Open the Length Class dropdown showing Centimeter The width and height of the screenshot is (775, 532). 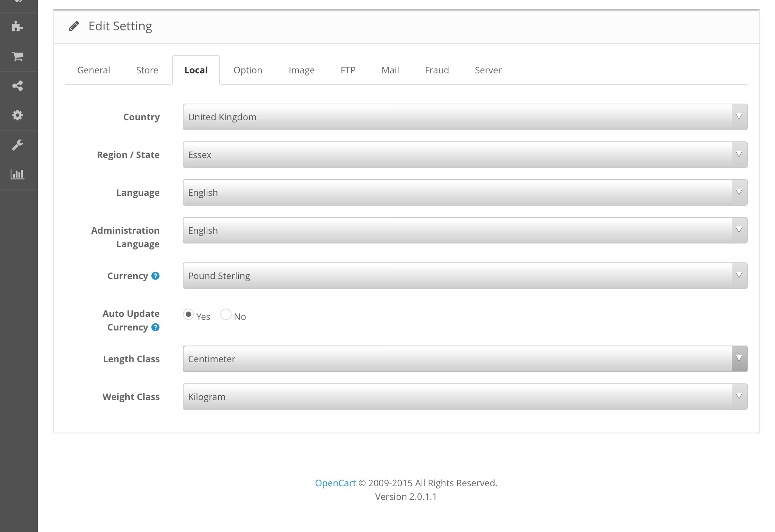[x=465, y=359]
